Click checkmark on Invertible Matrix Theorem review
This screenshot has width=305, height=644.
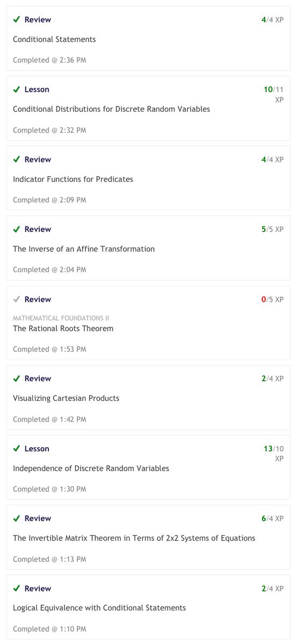pyautogui.click(x=17, y=518)
